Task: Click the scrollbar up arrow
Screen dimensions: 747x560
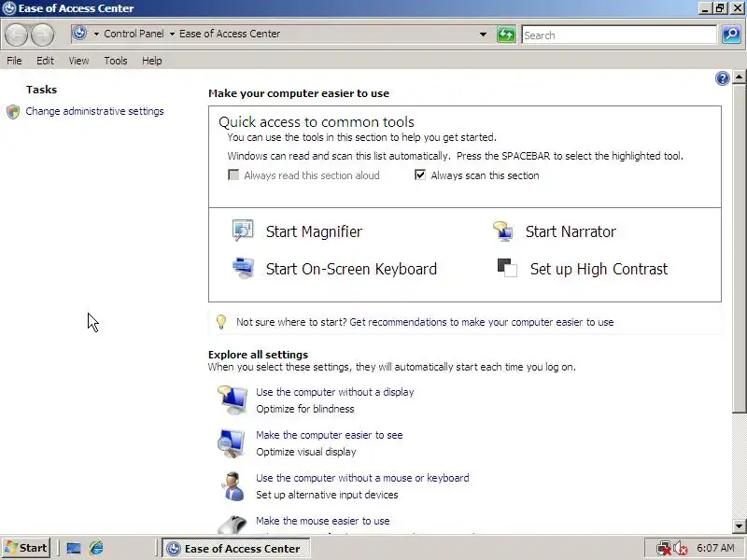Action: (739, 77)
